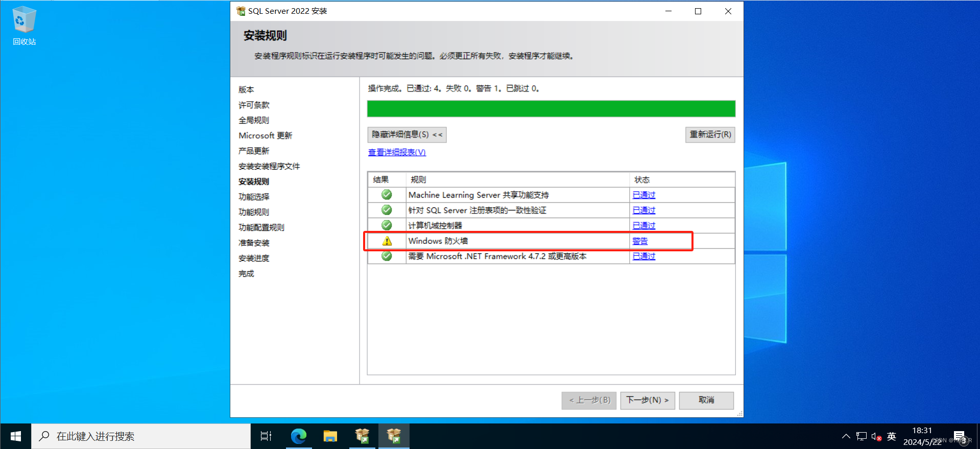
Task: Select the 准备安装 step in the sidebar
Action: point(254,243)
